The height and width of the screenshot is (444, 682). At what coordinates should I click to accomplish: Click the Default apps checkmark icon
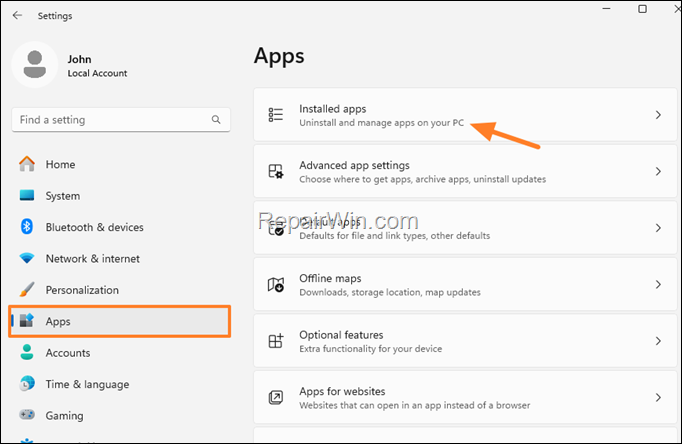(x=276, y=228)
